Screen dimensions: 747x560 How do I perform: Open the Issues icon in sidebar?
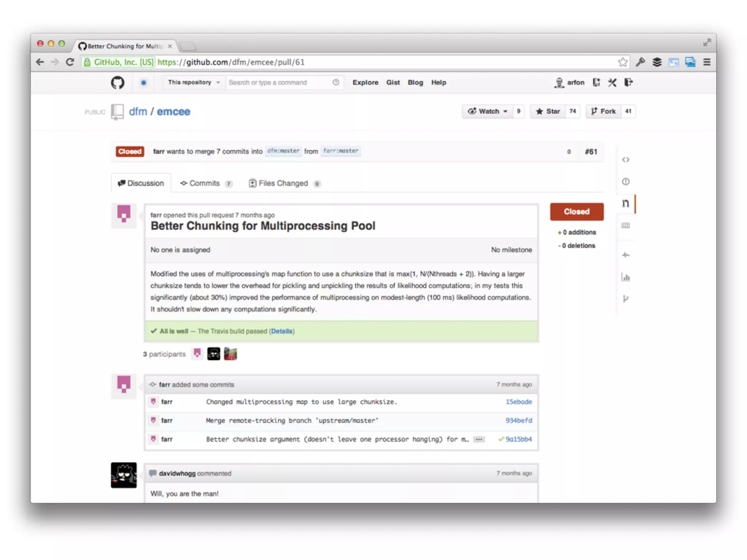pyautogui.click(x=626, y=182)
